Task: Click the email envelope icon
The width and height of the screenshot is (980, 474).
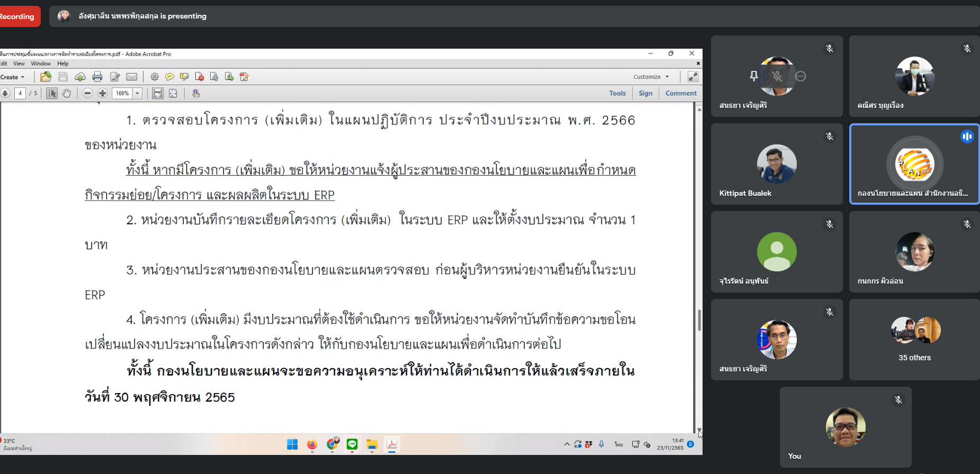Action: point(132,77)
